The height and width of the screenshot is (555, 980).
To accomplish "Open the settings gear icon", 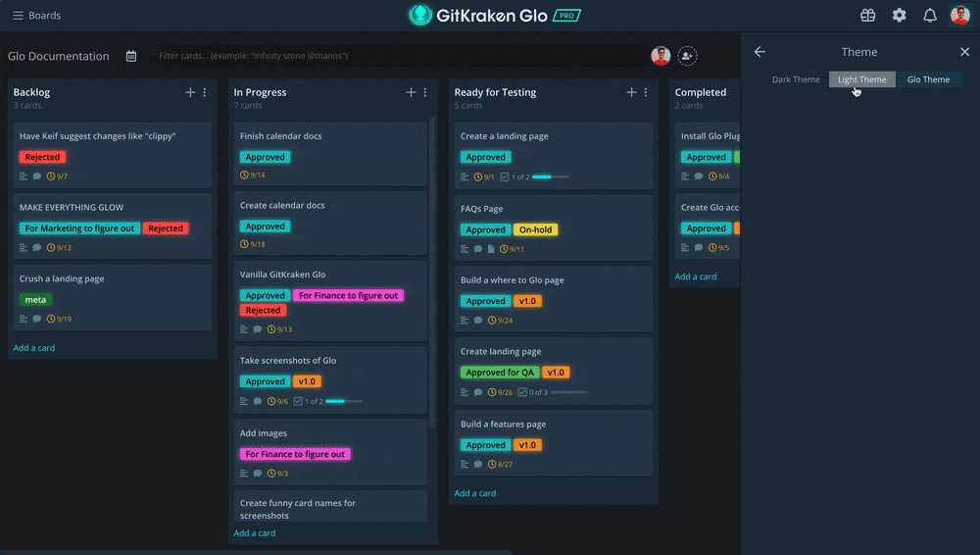I will [899, 15].
